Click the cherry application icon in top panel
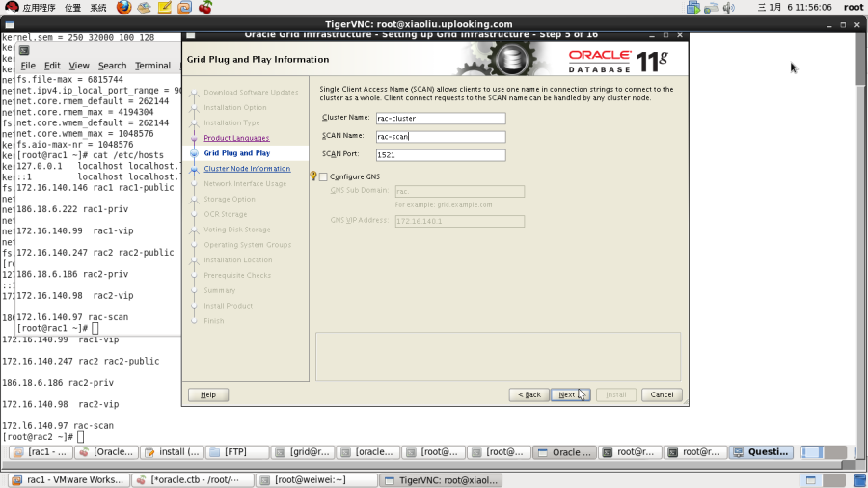868x488 pixels. pos(205,7)
